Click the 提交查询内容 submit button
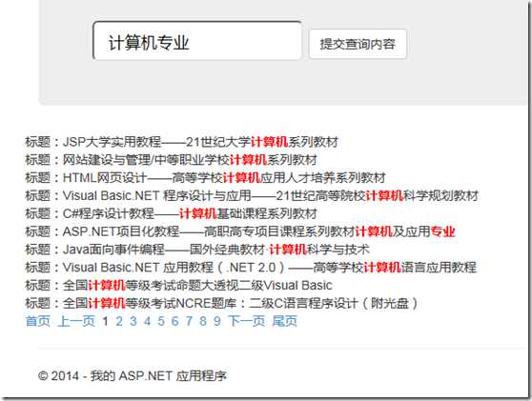The width and height of the screenshot is (532, 401). coord(358,44)
